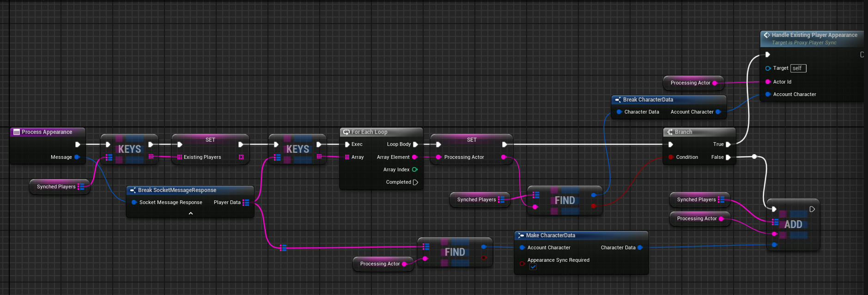Select the For Each Loop node header

[381, 132]
